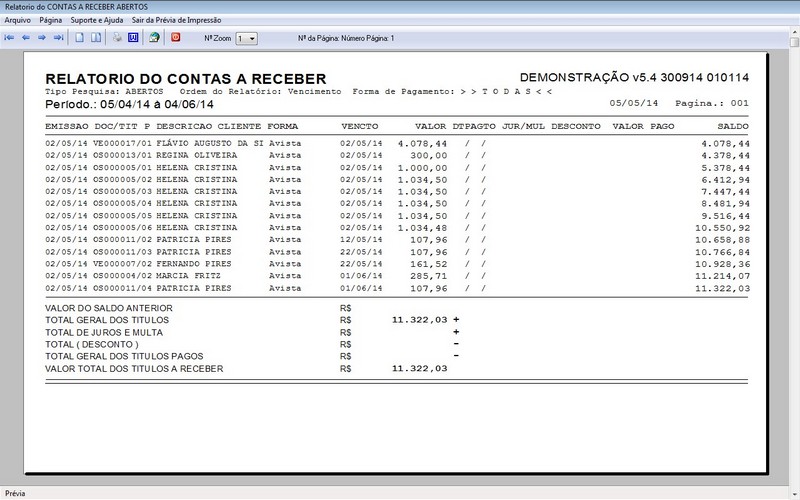Image resolution: width=800 pixels, height=500 pixels.
Task: Select two-page view icon
Action: tap(96, 38)
